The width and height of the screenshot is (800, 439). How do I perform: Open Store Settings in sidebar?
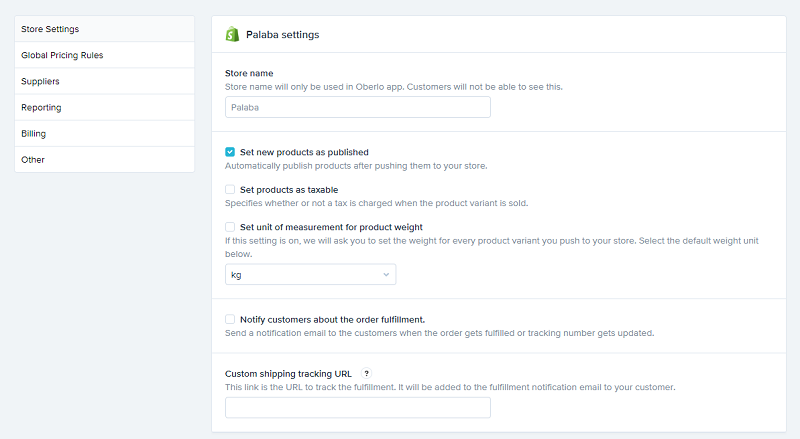(x=50, y=29)
